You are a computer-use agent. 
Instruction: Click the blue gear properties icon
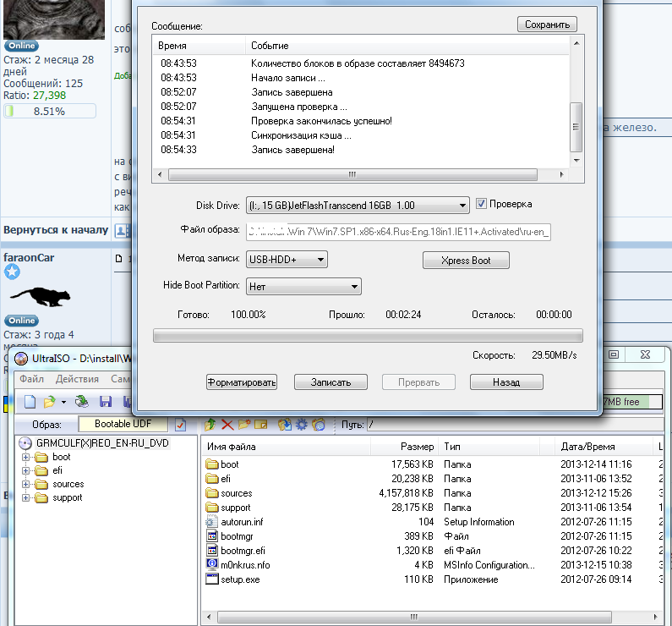click(302, 425)
